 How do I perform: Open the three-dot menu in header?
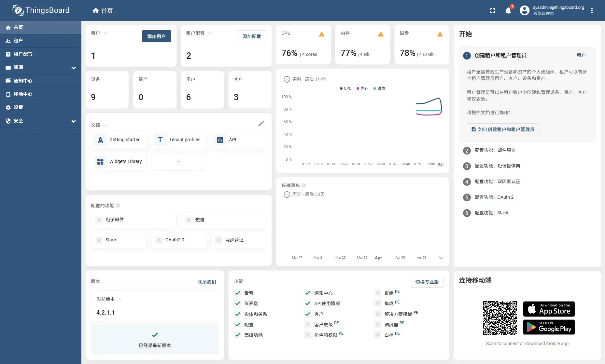point(592,10)
